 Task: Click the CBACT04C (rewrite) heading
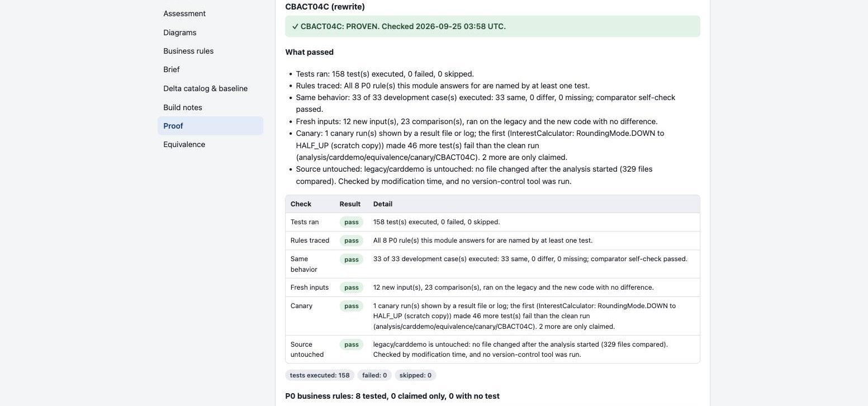pos(325,7)
